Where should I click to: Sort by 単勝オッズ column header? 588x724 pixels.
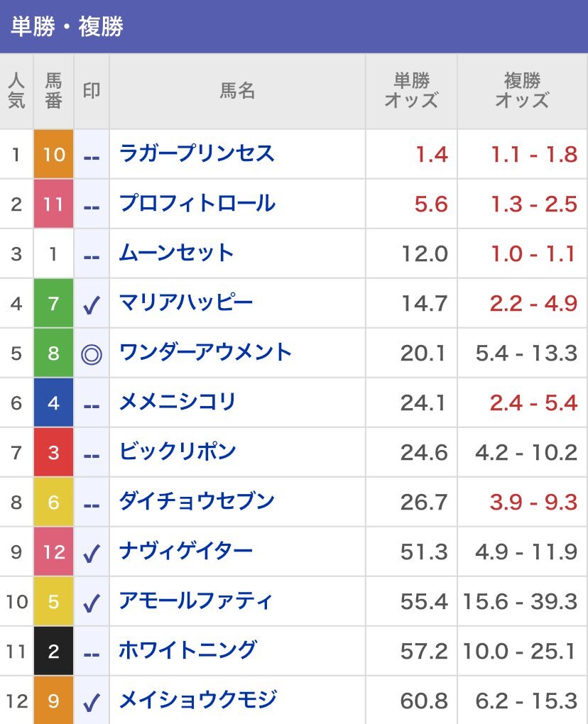411,91
